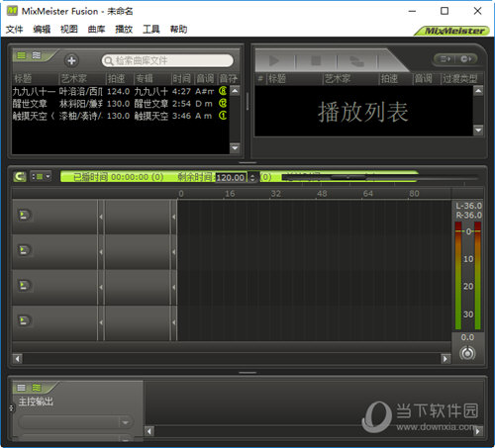
Task: Select the song 九九八十一 in library
Action: [x=121, y=91]
